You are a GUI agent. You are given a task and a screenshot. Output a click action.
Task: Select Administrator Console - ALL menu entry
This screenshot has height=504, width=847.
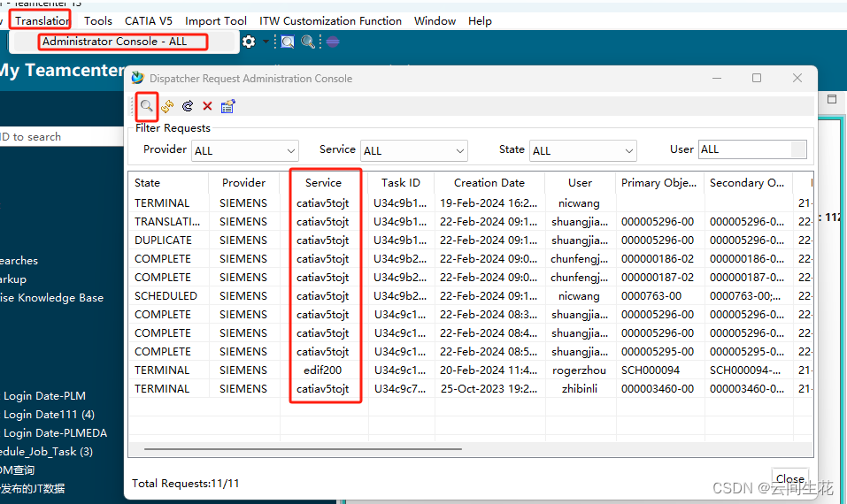[114, 42]
